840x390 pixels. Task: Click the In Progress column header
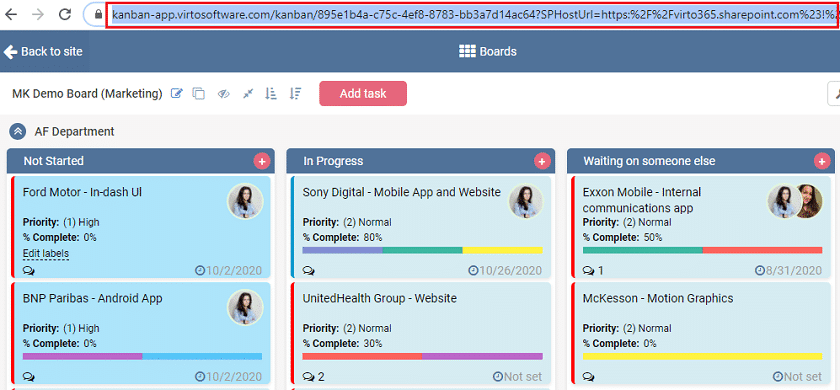point(421,161)
